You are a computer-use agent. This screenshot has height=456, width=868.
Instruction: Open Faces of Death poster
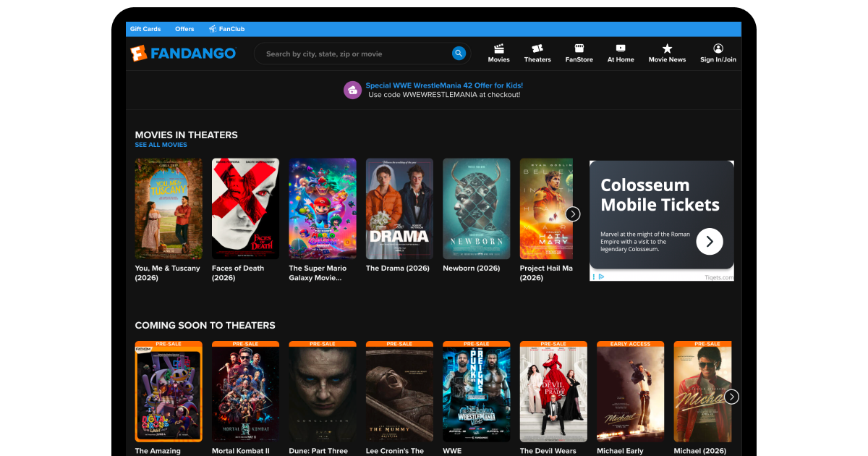(x=245, y=208)
